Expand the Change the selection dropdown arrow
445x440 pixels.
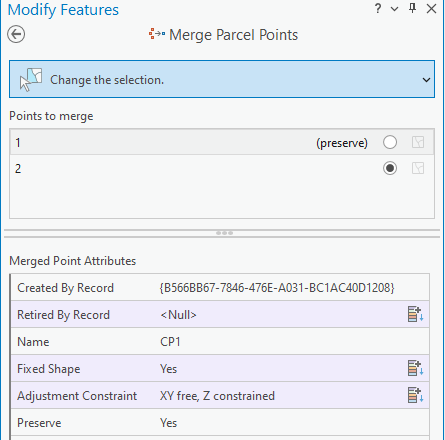pyautogui.click(x=426, y=80)
